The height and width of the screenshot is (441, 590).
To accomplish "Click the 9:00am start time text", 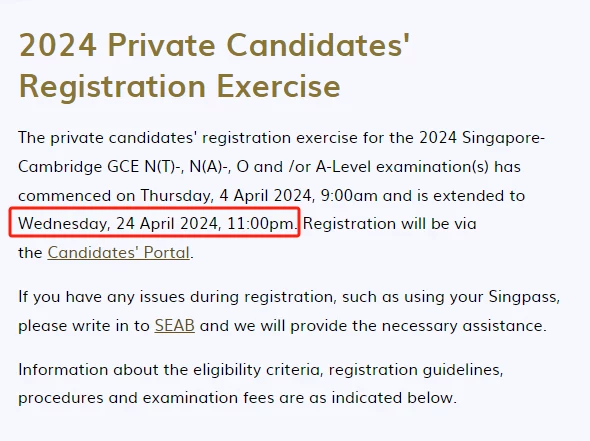I will pos(349,196).
